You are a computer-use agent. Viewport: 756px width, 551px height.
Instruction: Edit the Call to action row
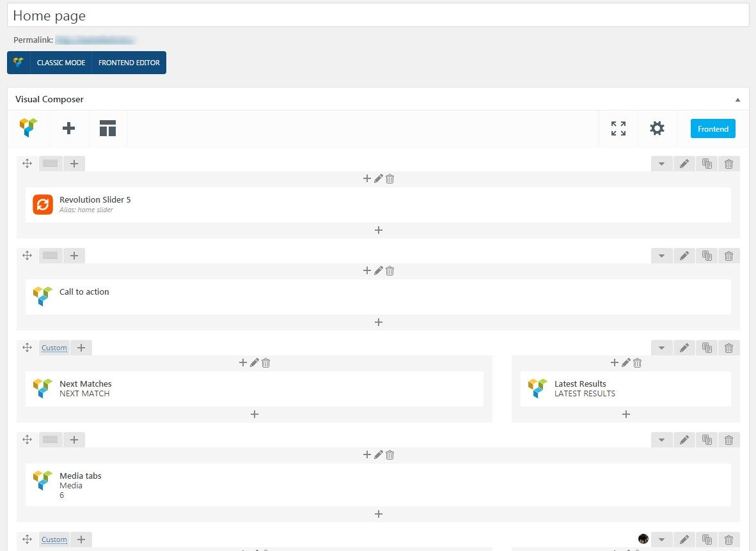point(684,256)
